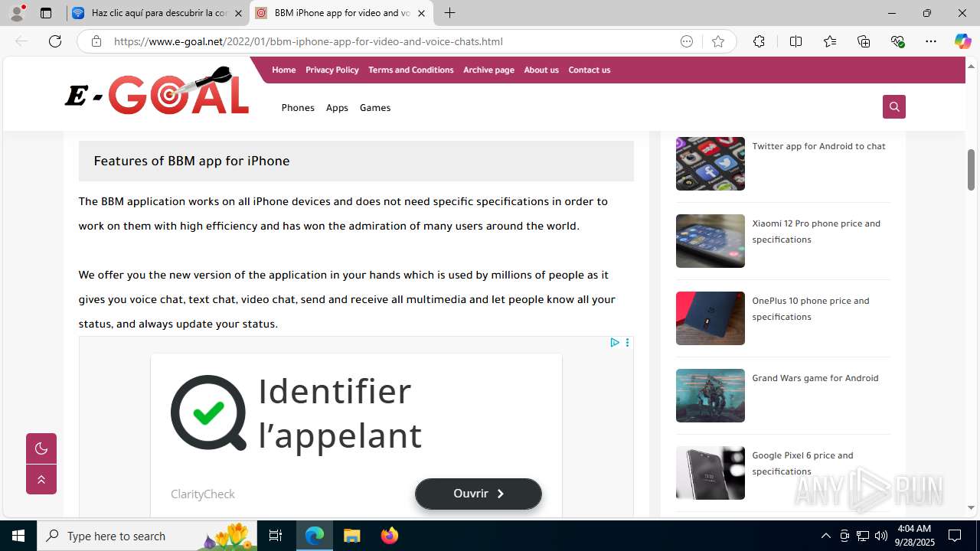Screen dimensions: 980x551
Task: Close the 'Haz clic aquí' tab
Action: click(238, 13)
